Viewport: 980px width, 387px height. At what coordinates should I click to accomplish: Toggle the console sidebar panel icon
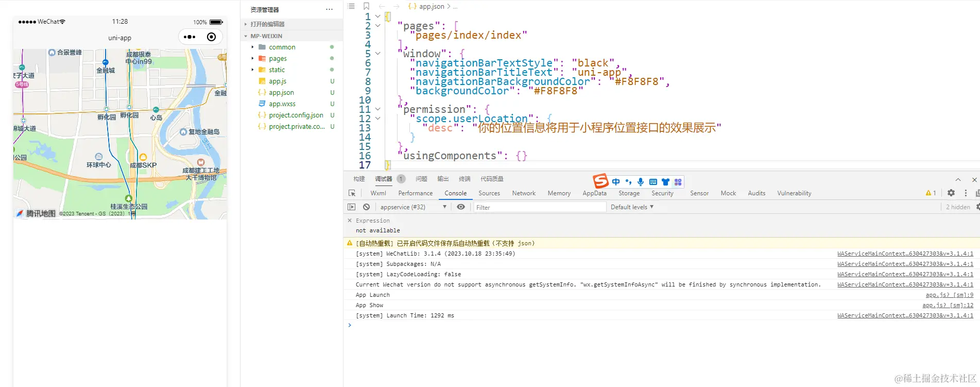coord(352,207)
